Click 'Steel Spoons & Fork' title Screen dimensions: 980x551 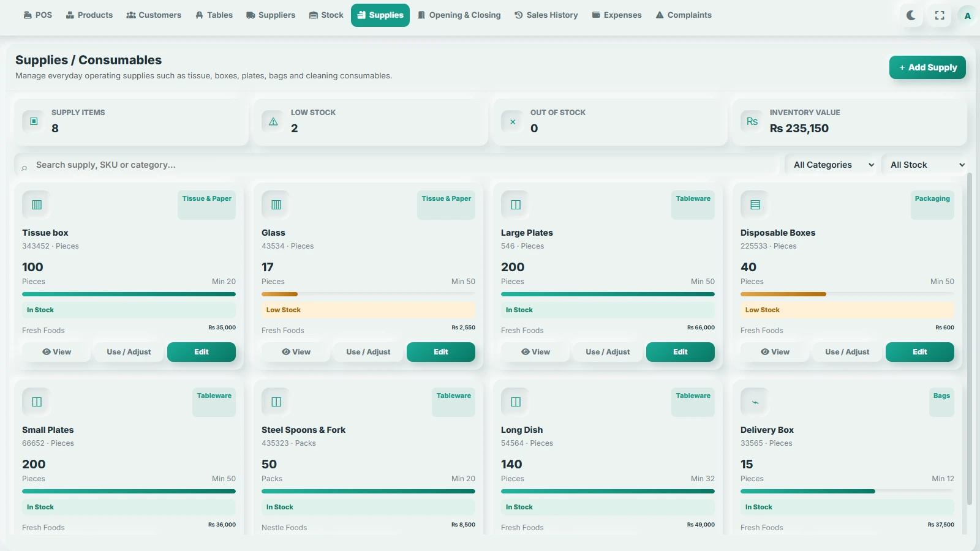click(x=303, y=430)
